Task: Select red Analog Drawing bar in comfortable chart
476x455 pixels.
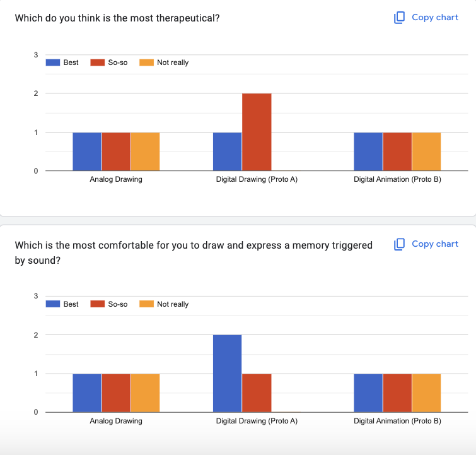Action: (x=116, y=393)
